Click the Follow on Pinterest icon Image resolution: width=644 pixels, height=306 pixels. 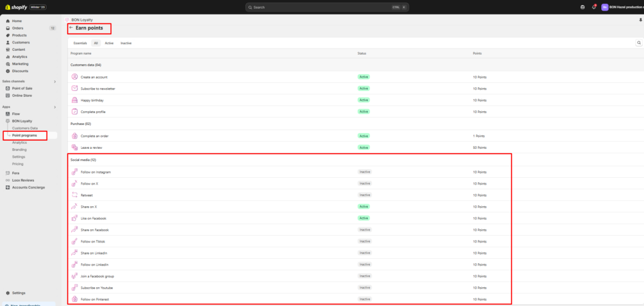(x=74, y=299)
